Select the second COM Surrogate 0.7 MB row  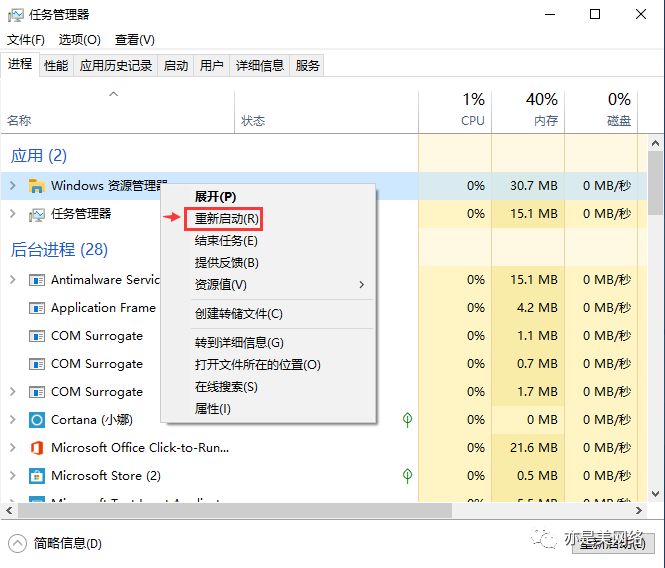pos(324,364)
